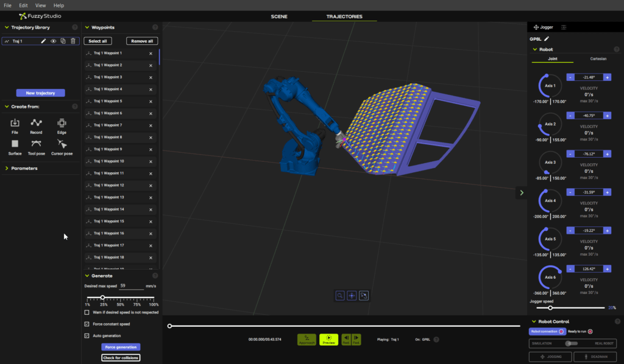Run Check for collisions
Image resolution: width=624 pixels, height=364 pixels.
click(121, 357)
